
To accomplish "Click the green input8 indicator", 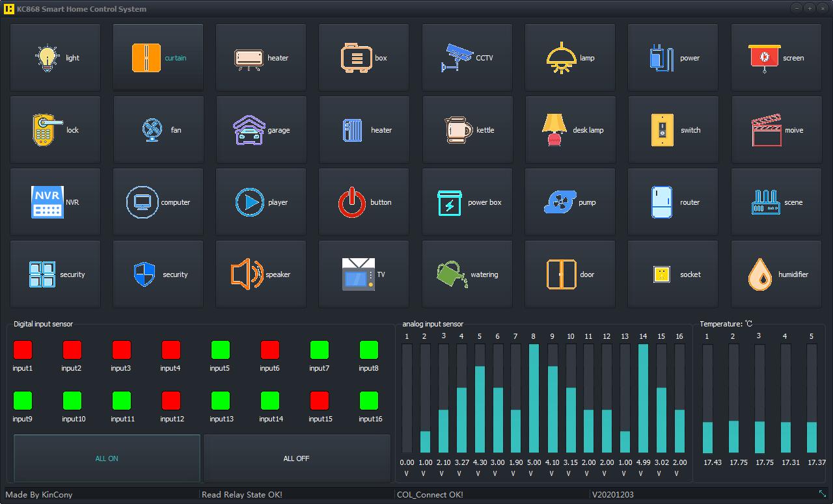I will [369, 350].
